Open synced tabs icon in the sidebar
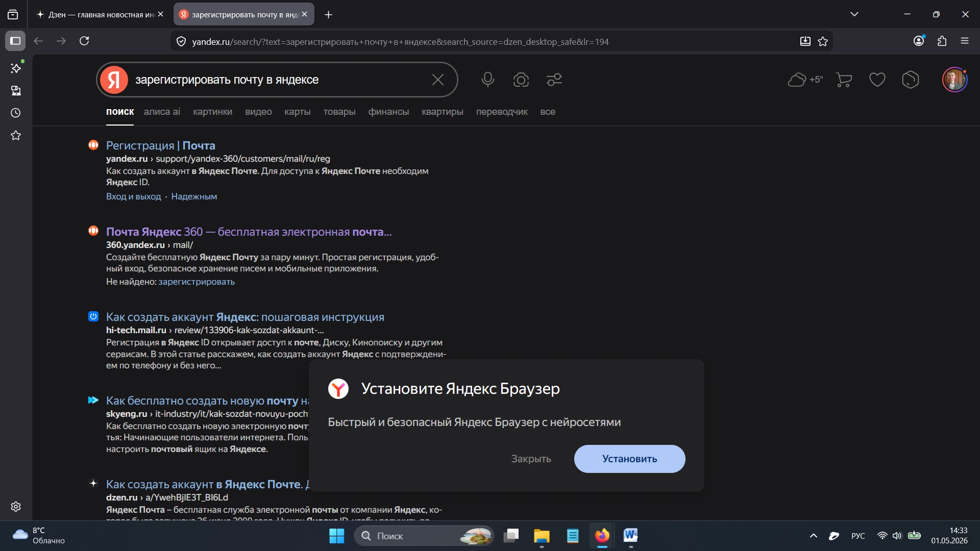980x551 pixels. point(16,91)
